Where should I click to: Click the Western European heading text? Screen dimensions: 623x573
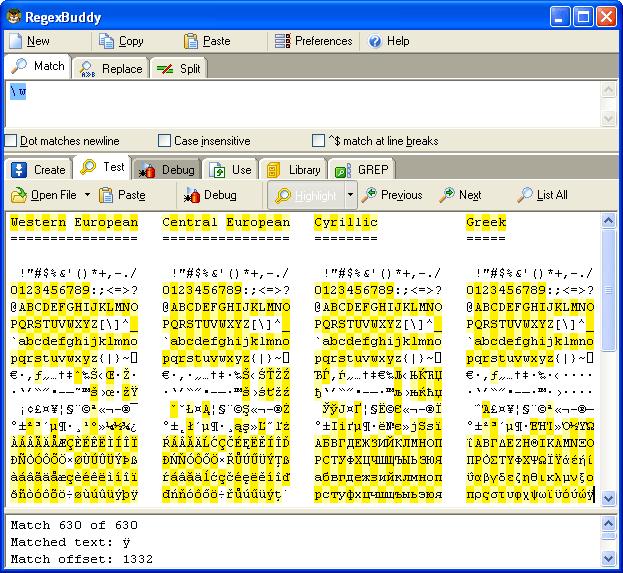coord(74,222)
